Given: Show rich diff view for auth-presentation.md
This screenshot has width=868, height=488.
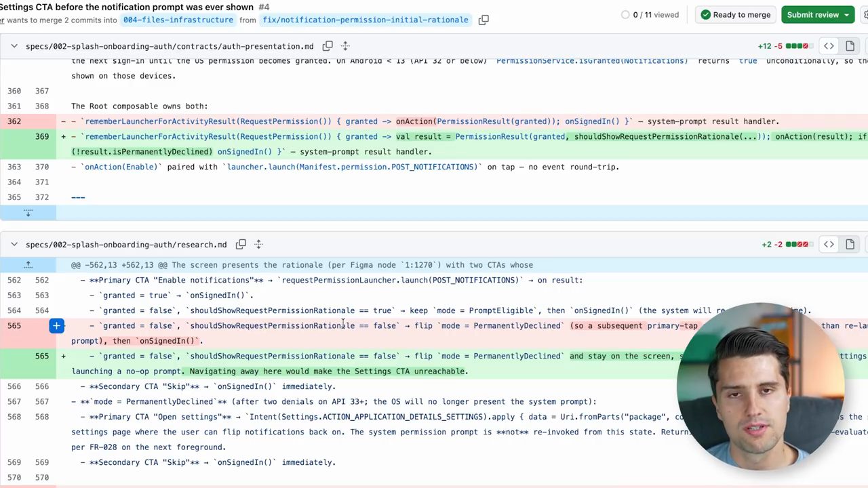Looking at the screenshot, I should pos(850,46).
